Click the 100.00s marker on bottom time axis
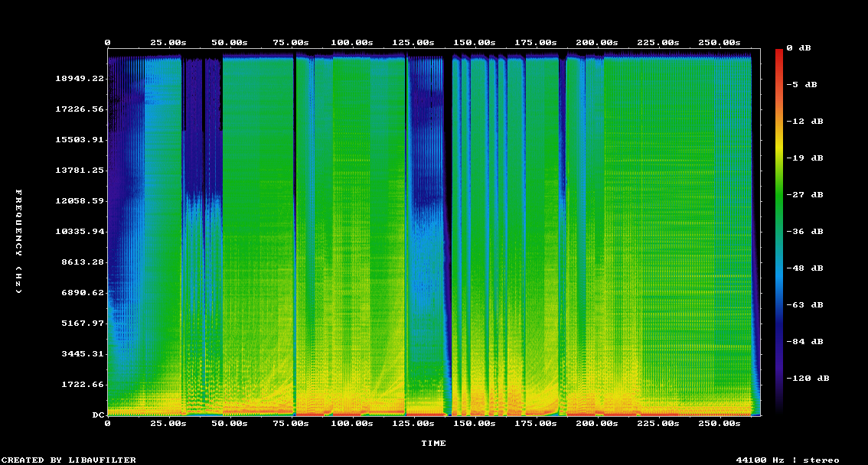This screenshot has width=868, height=465. pyautogui.click(x=352, y=424)
